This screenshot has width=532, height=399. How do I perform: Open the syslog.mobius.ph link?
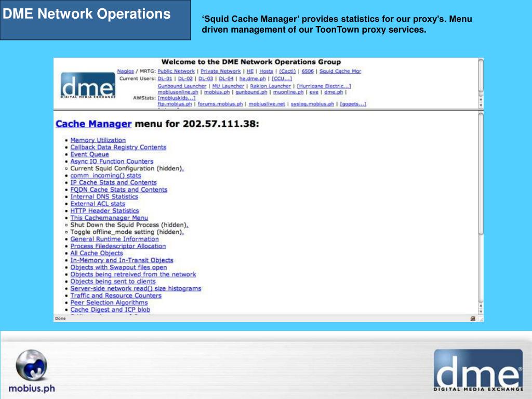click(x=312, y=104)
